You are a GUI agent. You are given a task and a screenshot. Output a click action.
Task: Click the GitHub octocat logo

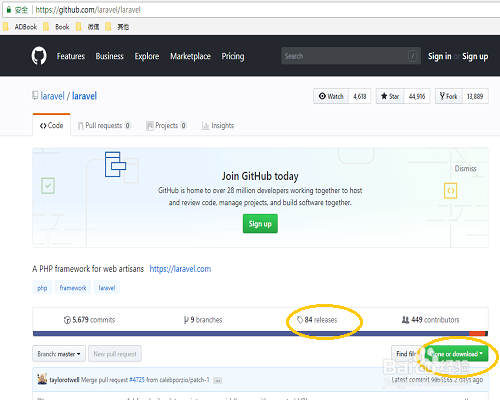(x=39, y=56)
